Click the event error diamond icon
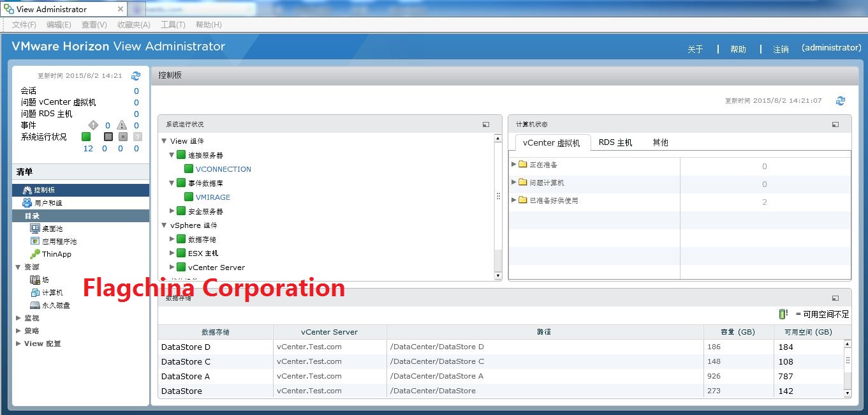This screenshot has width=868, height=415. pos(93,125)
